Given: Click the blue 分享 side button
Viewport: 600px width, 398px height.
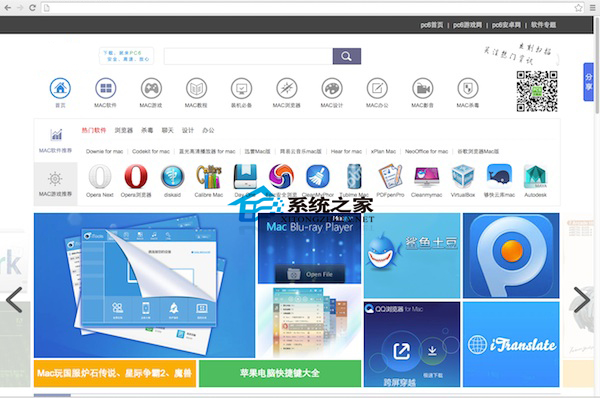Looking at the screenshot, I should coord(589,82).
